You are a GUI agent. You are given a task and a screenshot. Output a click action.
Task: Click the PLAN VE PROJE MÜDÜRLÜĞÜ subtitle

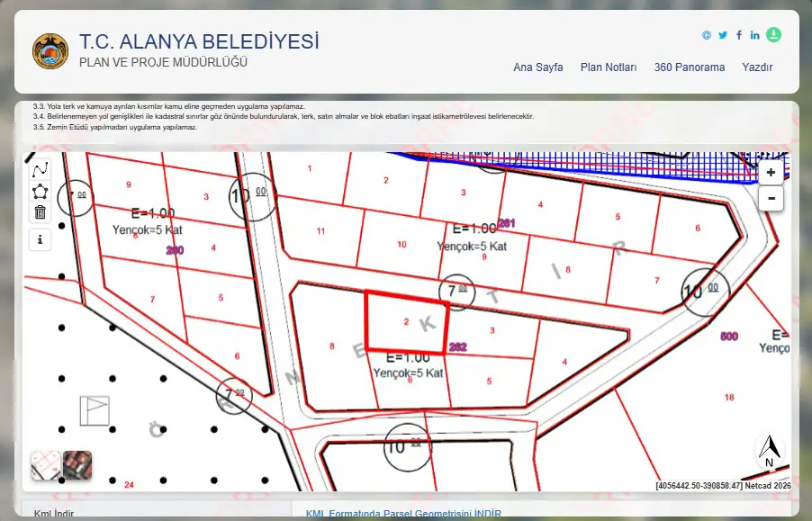(x=163, y=62)
